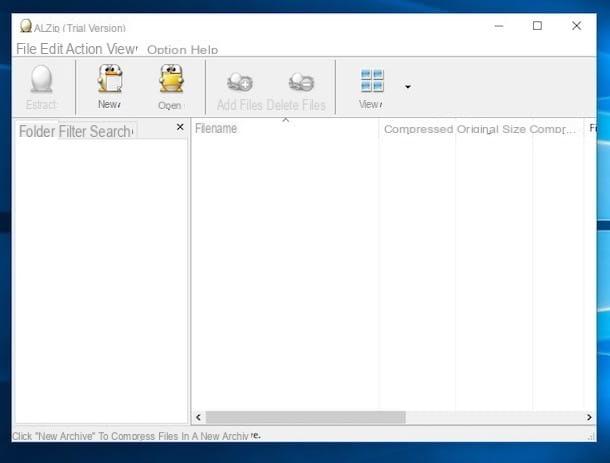610x463 pixels.
Task: Open the Action menu
Action: pyautogui.click(x=84, y=49)
